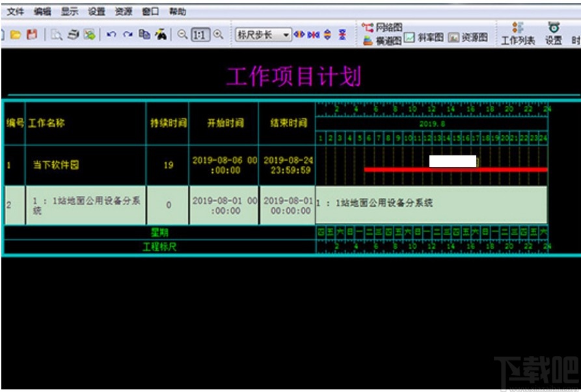Open the 网络图 (network diagram) view
This screenshot has width=581, height=392.
coord(385,25)
